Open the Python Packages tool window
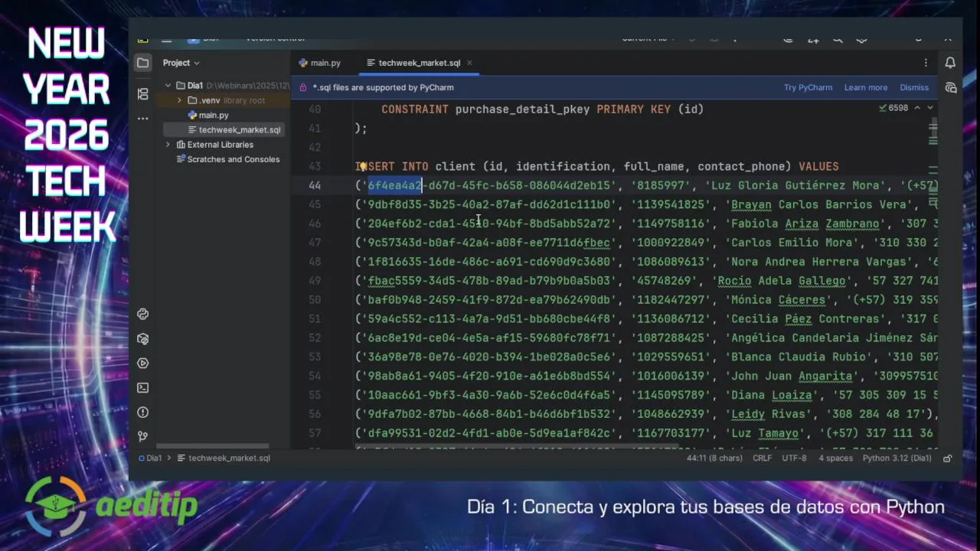The height and width of the screenshot is (551, 980). 142,338
